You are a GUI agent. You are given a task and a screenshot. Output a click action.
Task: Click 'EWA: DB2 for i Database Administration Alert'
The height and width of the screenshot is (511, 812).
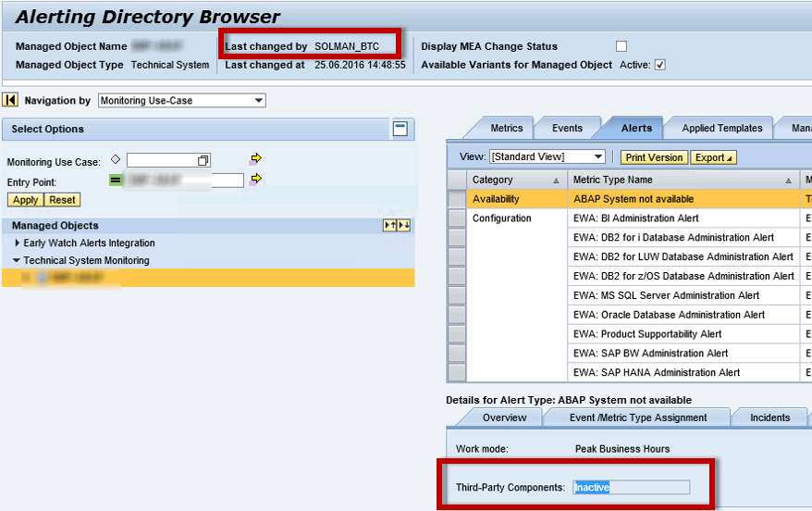tap(683, 237)
